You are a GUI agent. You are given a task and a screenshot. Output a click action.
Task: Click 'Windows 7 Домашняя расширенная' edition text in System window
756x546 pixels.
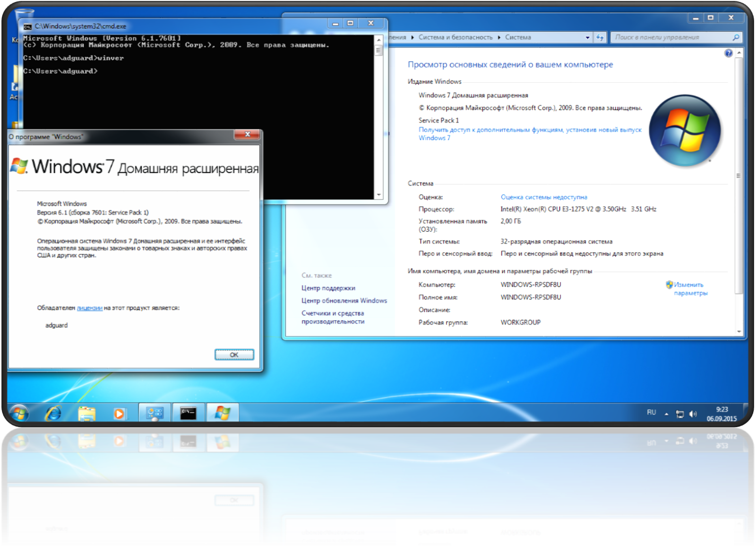(473, 95)
